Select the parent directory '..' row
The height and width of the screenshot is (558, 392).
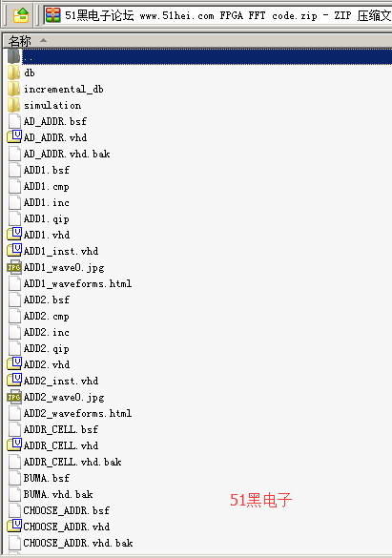click(x=199, y=56)
